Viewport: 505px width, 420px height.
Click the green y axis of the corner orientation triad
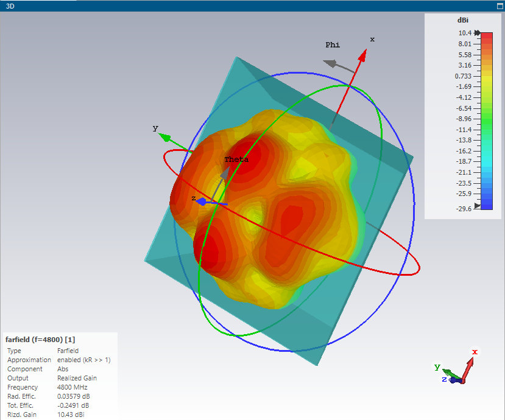pos(452,374)
